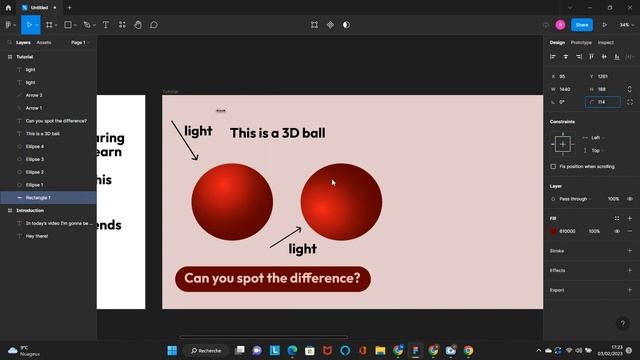640x360 pixels.
Task: Click the W width field
Action: 565,89
